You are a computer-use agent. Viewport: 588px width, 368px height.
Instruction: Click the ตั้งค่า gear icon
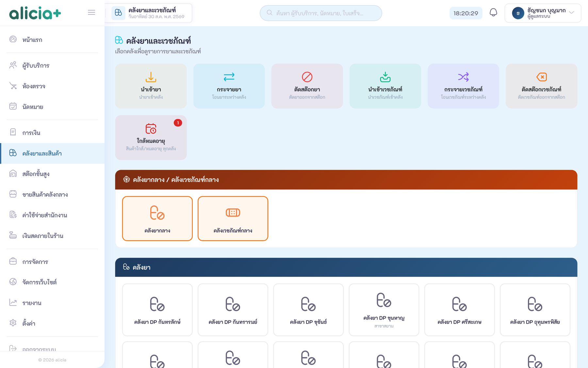(13, 323)
